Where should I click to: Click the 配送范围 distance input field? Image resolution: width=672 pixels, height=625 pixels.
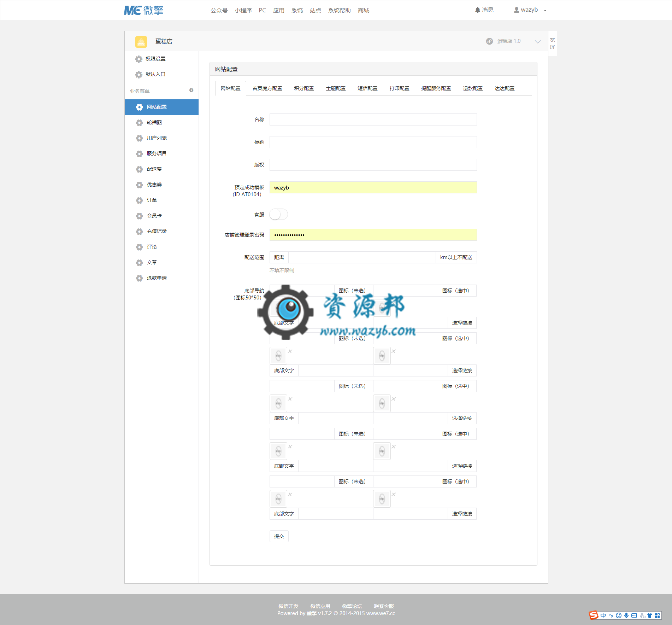(x=362, y=257)
